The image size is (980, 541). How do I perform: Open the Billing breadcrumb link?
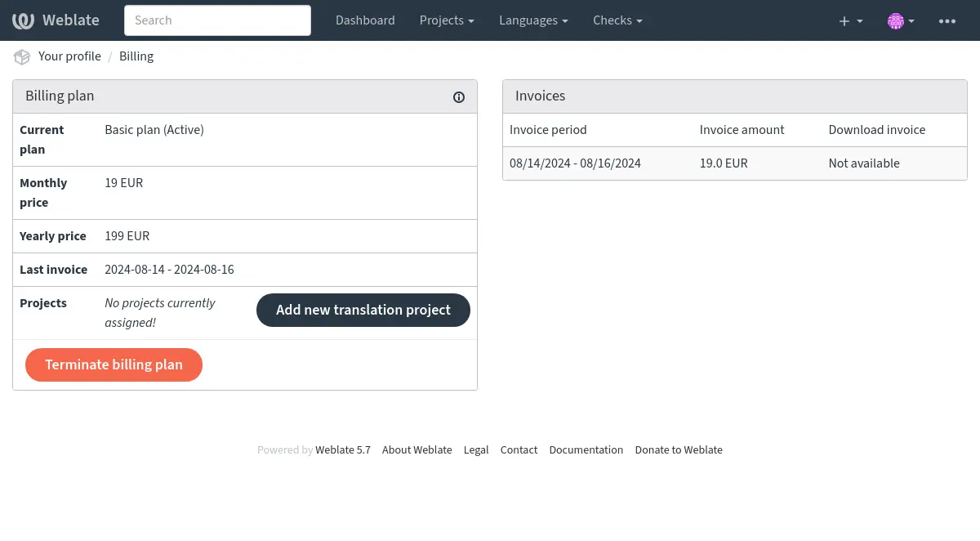click(136, 56)
